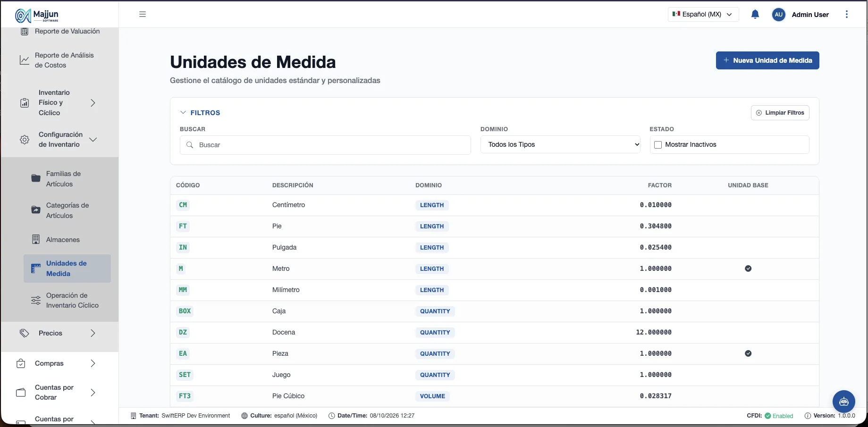Click the Categorías de Artículos folder icon
868x427 pixels.
coord(36,210)
